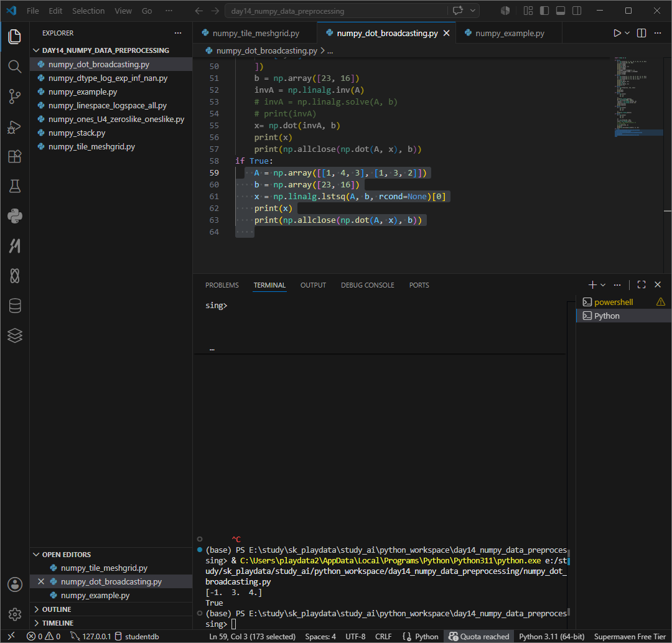Select the Python terminal instance
Screen dimensions: 672x643
(623, 316)
